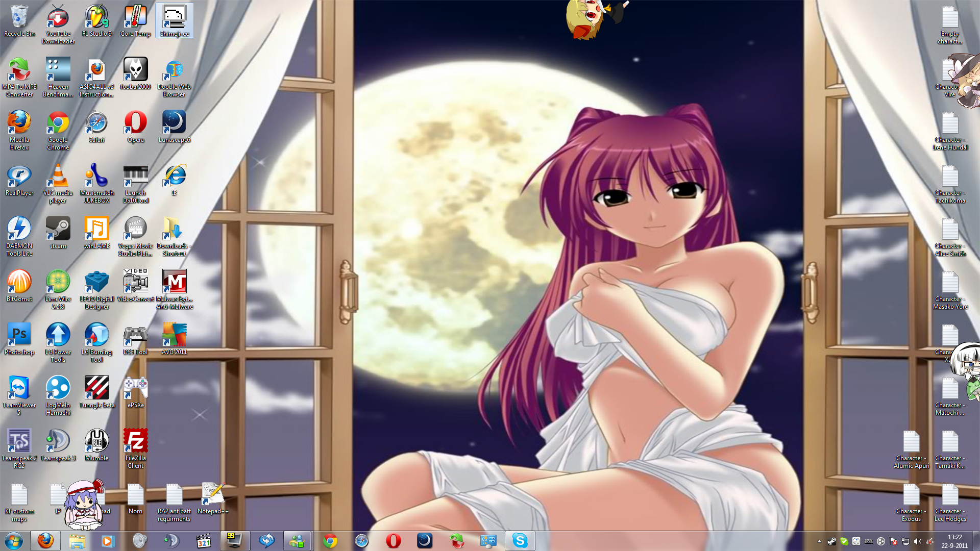
Task: Open network status tray icon
Action: pyautogui.click(x=905, y=541)
